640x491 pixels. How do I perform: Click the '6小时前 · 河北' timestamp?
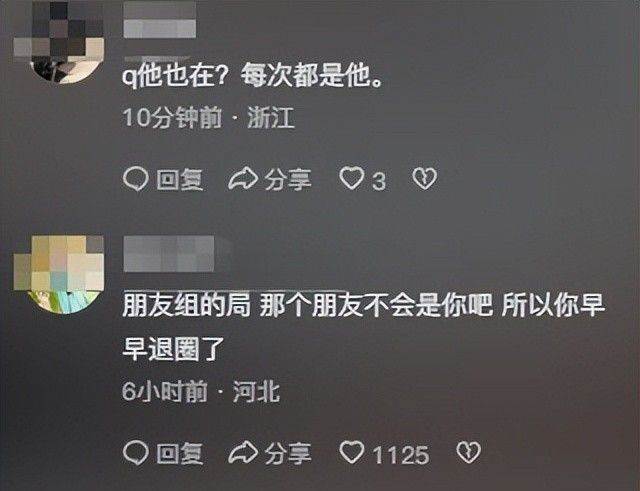tap(201, 392)
